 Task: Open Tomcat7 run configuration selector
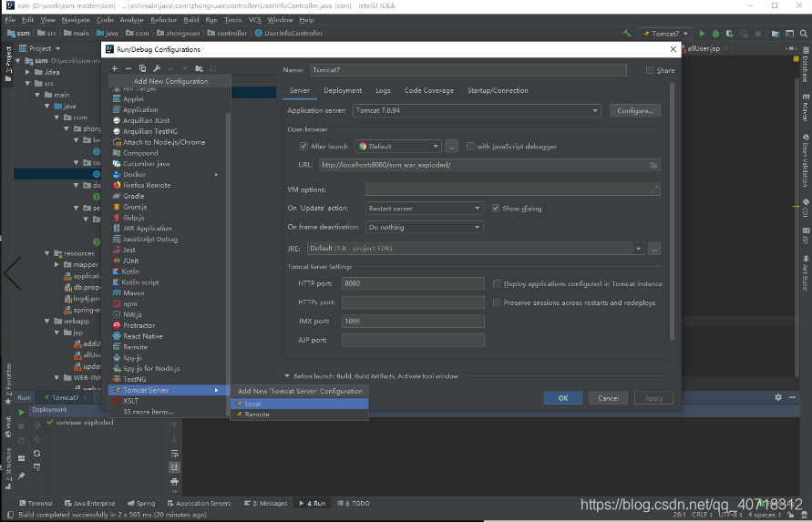pos(665,33)
